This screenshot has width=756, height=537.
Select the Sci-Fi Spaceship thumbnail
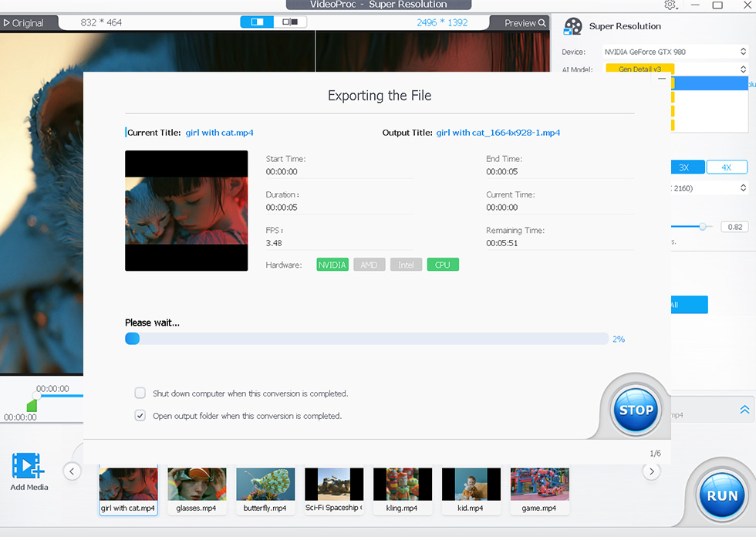click(x=333, y=490)
